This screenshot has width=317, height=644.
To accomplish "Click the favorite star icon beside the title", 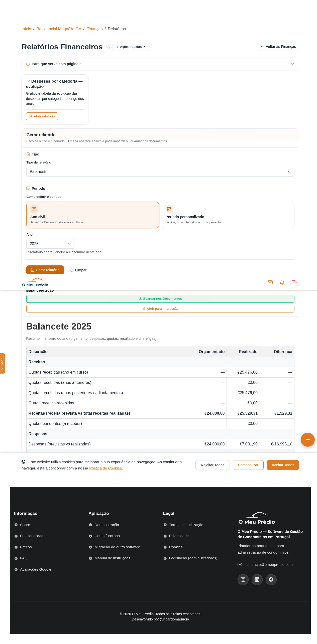I will (x=108, y=47).
